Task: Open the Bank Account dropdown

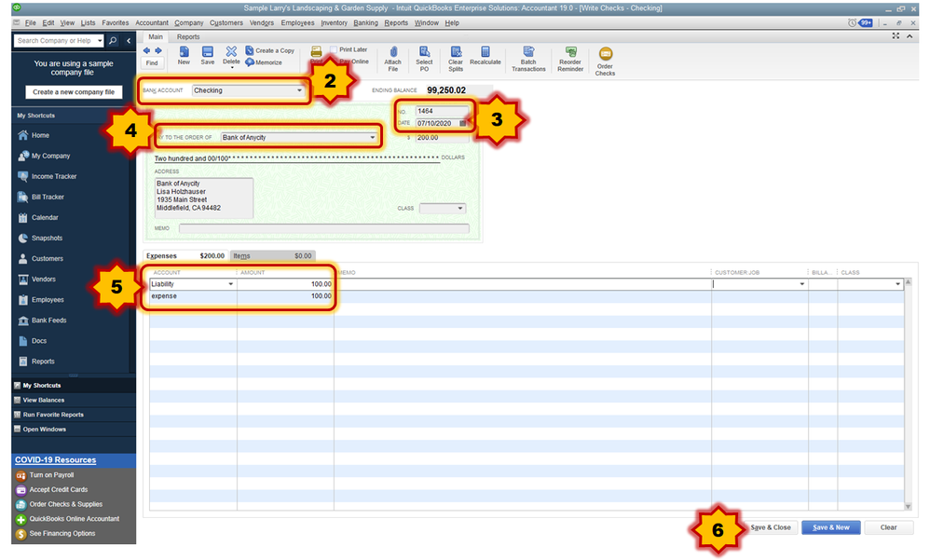Action: pyautogui.click(x=299, y=90)
